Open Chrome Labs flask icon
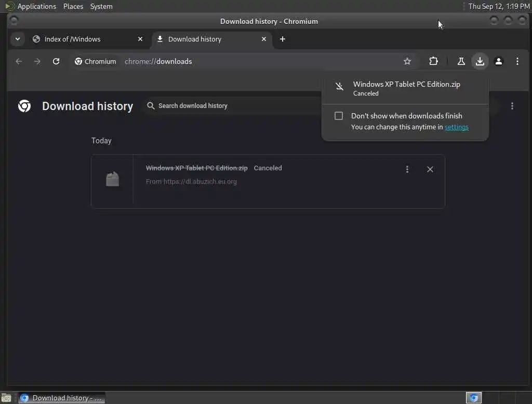Viewport: 532px width, 404px height. 461,61
